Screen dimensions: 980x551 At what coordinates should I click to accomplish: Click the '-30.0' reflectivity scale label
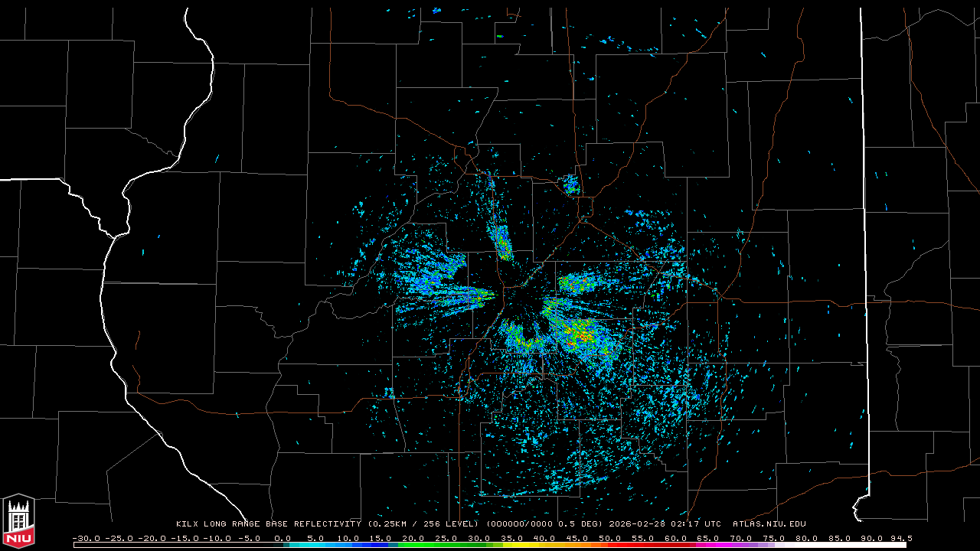(86, 538)
